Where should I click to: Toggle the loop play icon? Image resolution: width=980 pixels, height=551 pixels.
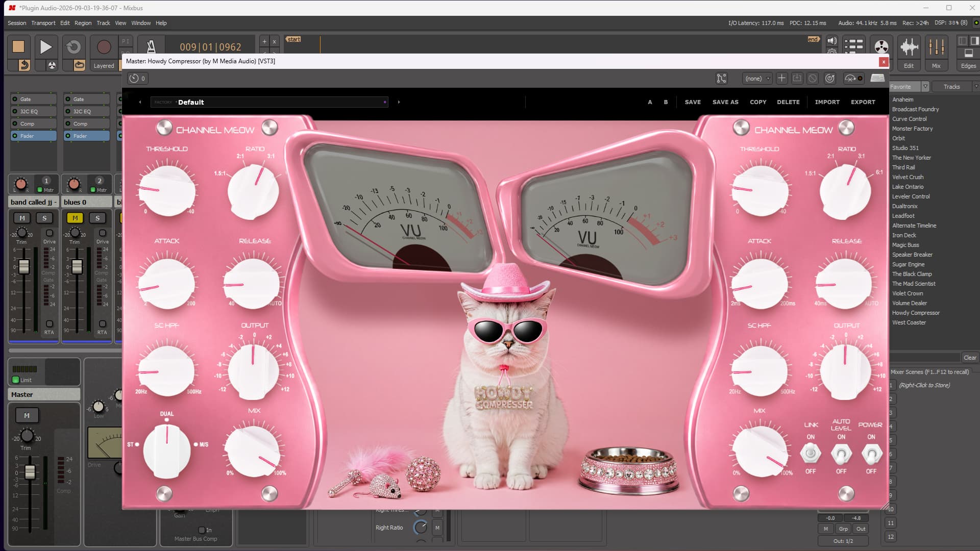[73, 46]
